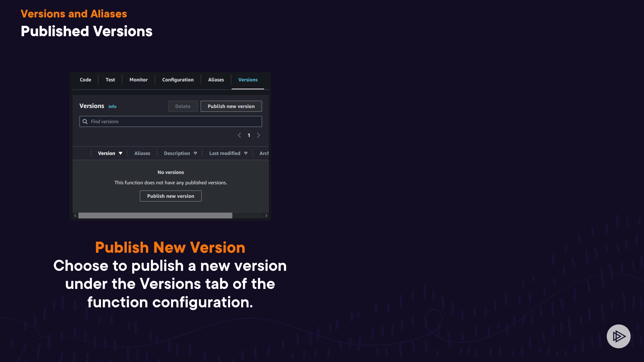Switch to the Aliases tab
Screen dimensions: 644x362
[x=216, y=80]
